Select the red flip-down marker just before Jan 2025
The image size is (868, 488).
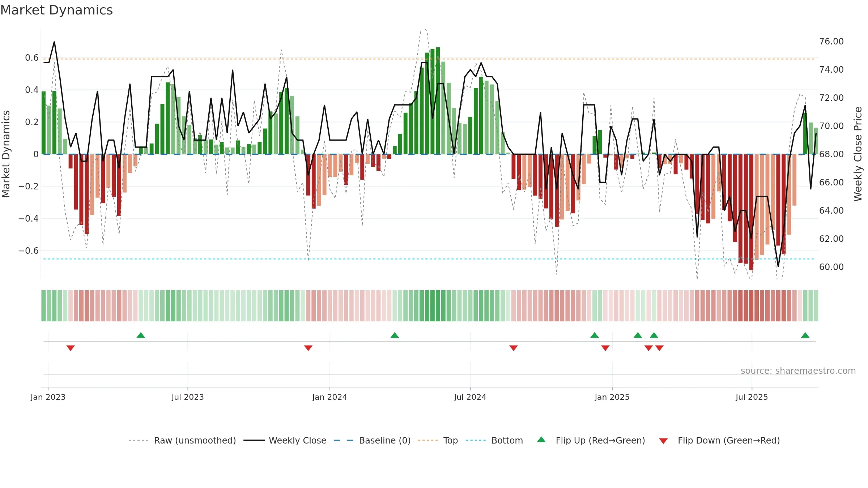(605, 348)
